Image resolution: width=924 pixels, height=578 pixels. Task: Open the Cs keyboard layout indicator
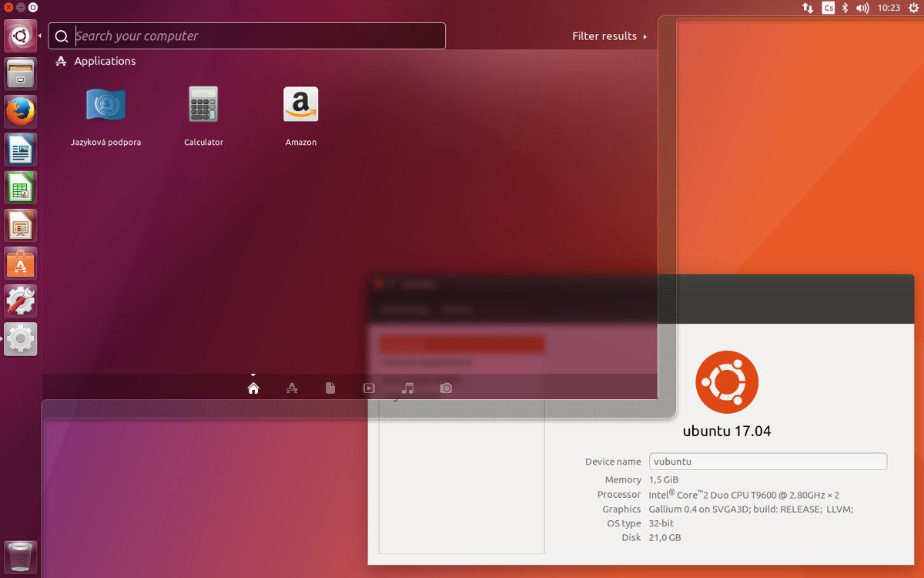(829, 8)
